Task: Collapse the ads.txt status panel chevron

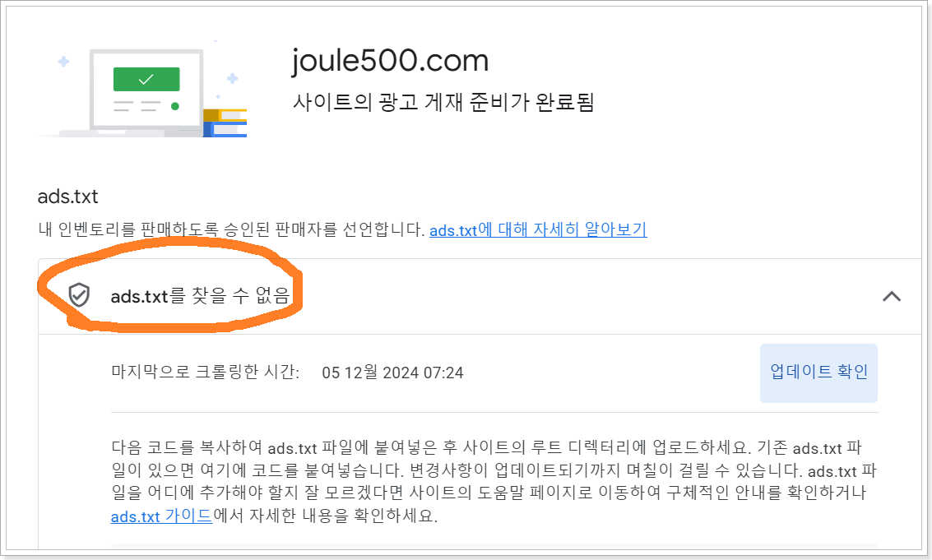Action: coord(892,296)
